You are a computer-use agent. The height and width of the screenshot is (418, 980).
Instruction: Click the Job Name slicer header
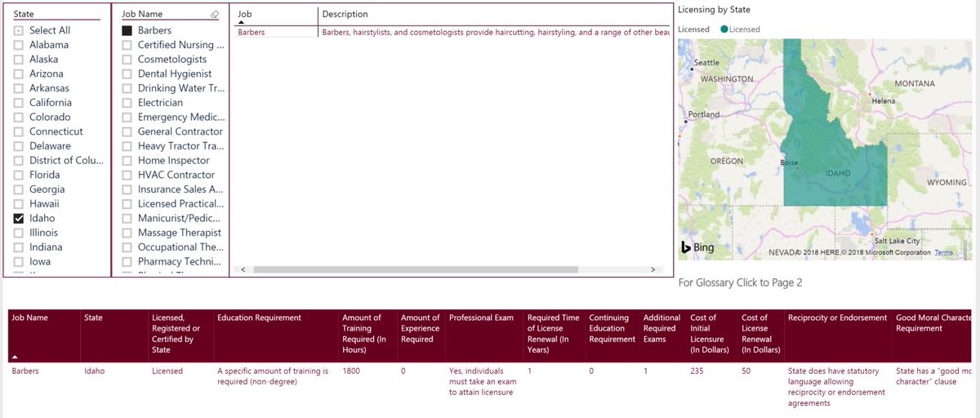(142, 14)
